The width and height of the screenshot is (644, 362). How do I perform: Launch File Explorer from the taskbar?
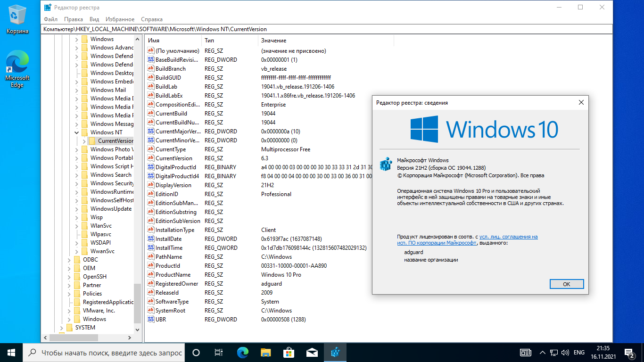266,352
